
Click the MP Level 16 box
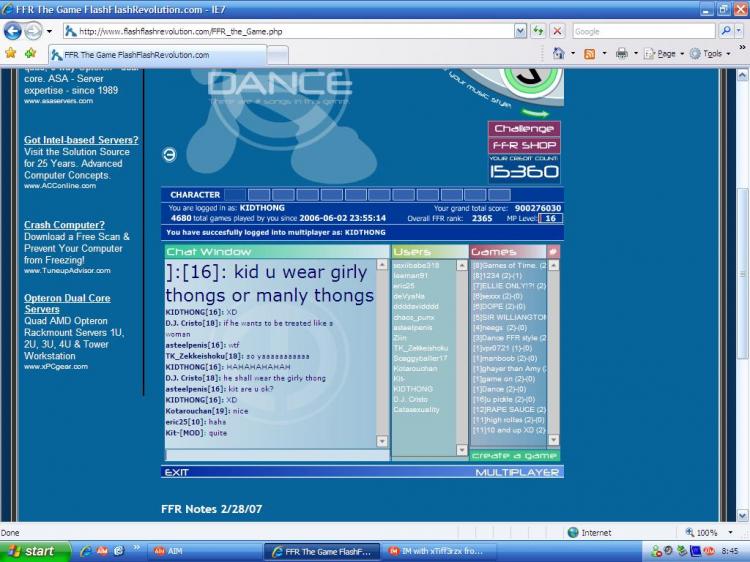coord(551,219)
